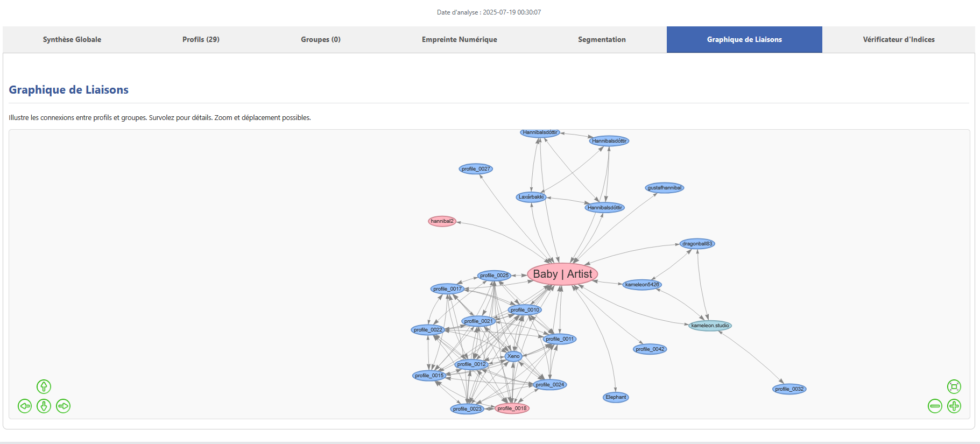Select the Segmentation tab

[x=602, y=39]
